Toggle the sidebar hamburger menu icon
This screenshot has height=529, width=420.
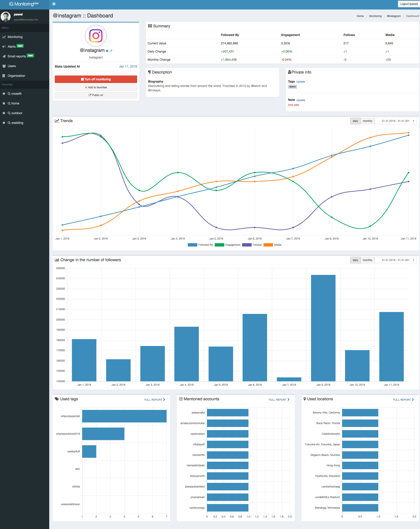[x=54, y=4]
